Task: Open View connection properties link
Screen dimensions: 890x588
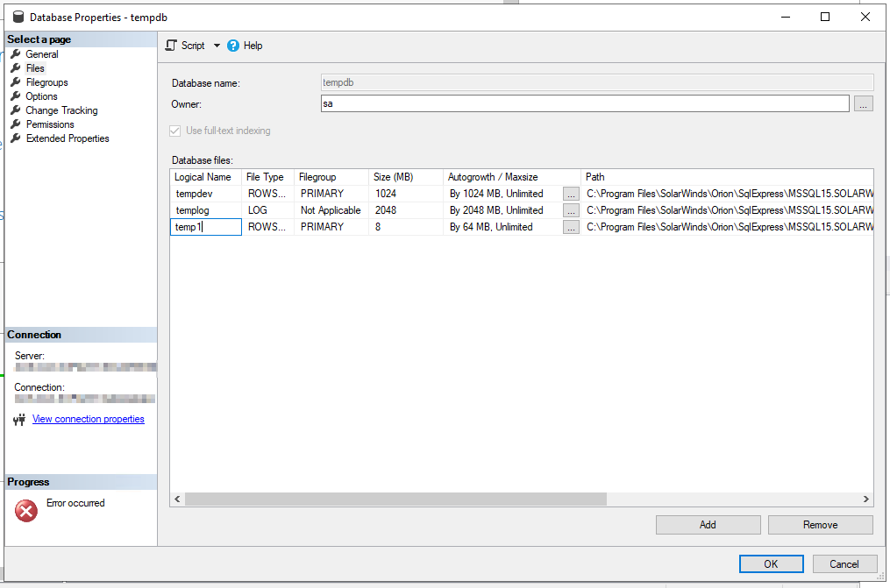Action: point(88,418)
